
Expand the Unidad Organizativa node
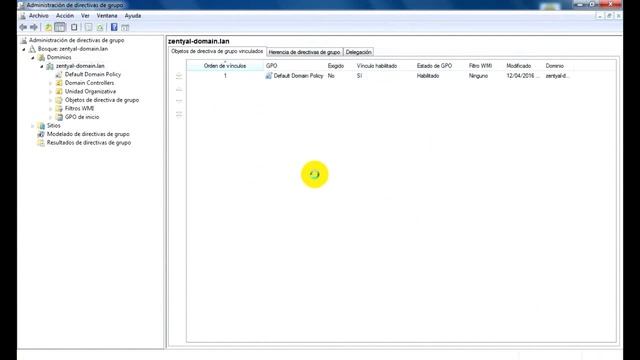pyautogui.click(x=51, y=91)
